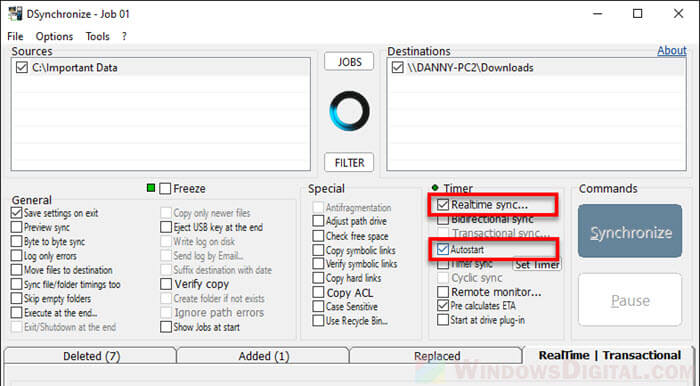Enable Copy ACL
Screen dimensions: 700x386
318,292
